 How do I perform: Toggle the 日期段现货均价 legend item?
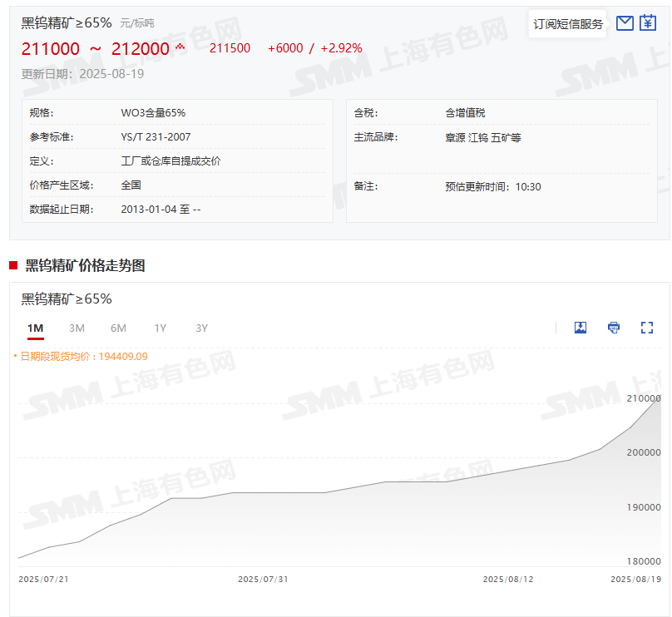[81, 356]
